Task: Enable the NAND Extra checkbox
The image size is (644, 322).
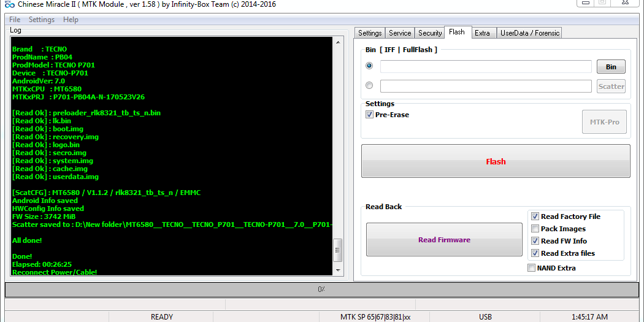Action: [x=531, y=268]
